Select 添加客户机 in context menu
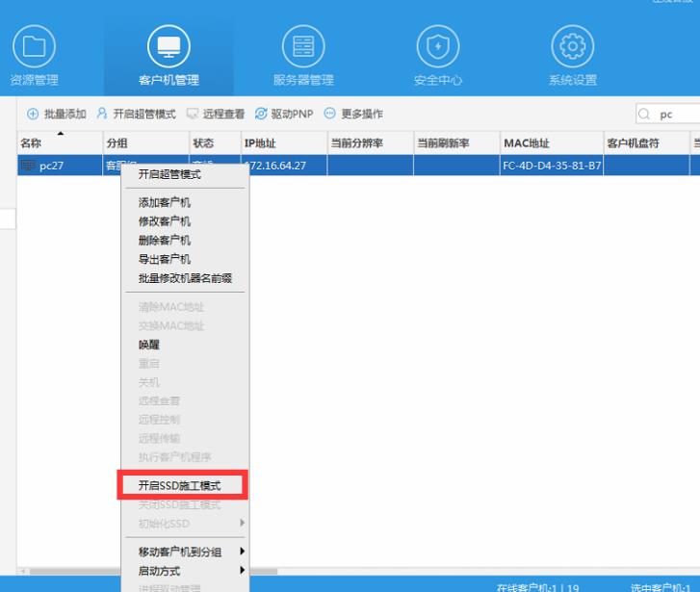Image resolution: width=700 pixels, height=592 pixels. [165, 202]
